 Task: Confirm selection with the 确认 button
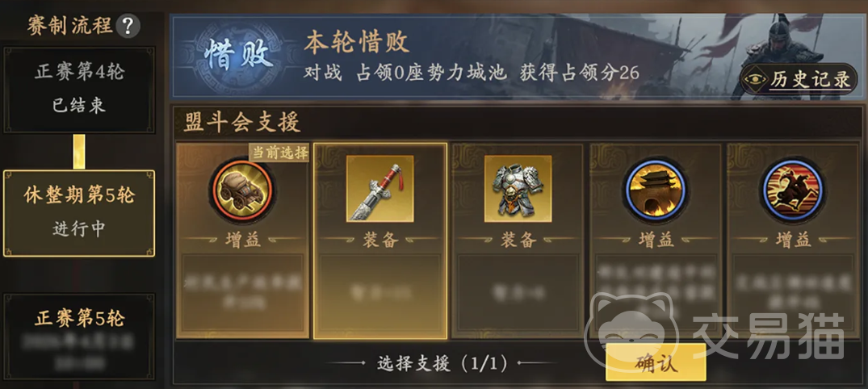tap(656, 362)
